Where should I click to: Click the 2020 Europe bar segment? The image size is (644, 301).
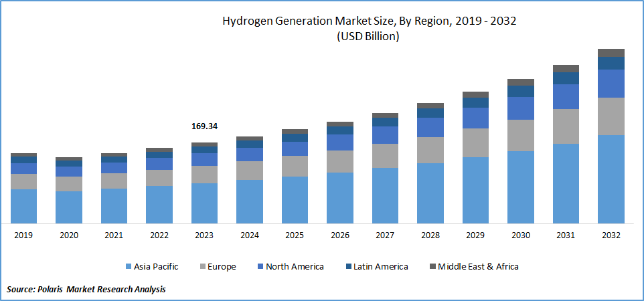click(x=69, y=184)
